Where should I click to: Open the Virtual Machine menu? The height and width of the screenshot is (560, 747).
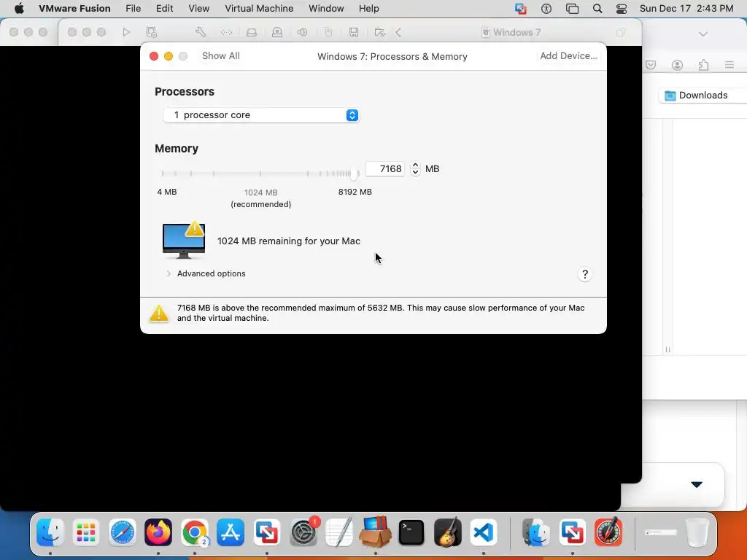(259, 9)
